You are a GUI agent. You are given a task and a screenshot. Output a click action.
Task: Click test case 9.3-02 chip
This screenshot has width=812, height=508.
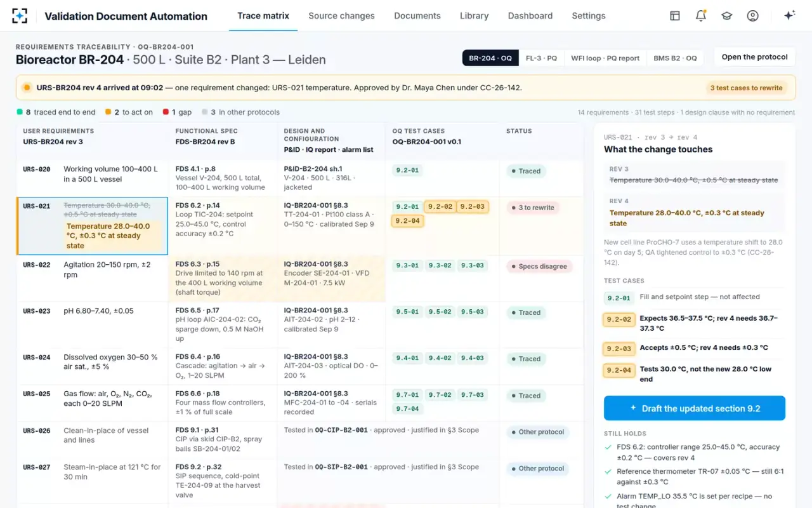tap(440, 266)
